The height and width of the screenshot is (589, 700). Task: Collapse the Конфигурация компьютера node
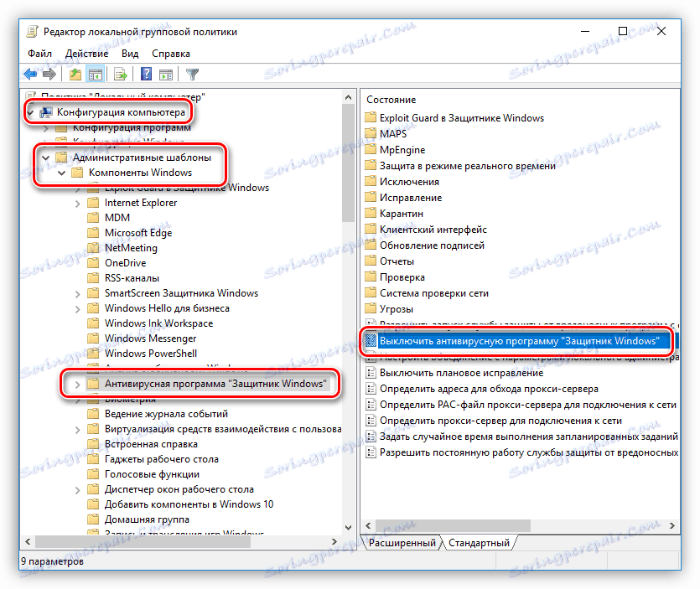pyautogui.click(x=30, y=112)
